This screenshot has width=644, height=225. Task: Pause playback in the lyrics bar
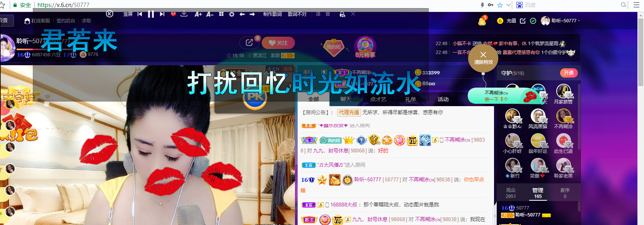(151, 14)
